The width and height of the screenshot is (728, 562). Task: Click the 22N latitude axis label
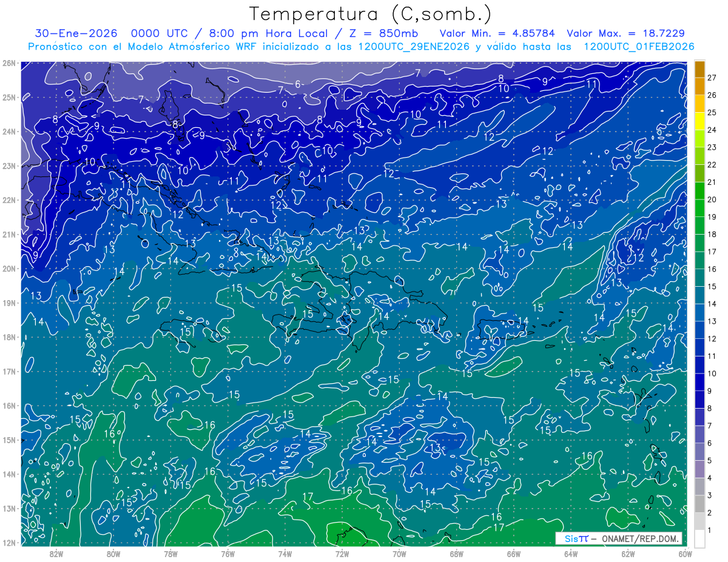click(8, 200)
